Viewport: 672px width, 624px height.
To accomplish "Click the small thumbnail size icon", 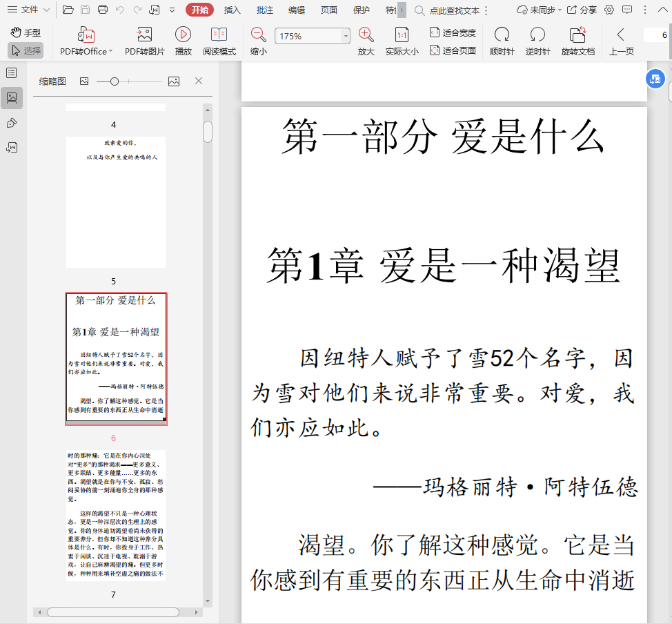I will 84,81.
